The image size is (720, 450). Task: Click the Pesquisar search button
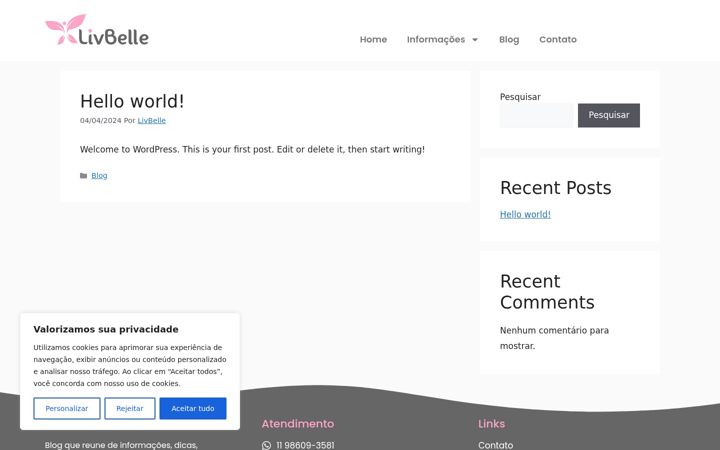pyautogui.click(x=608, y=115)
